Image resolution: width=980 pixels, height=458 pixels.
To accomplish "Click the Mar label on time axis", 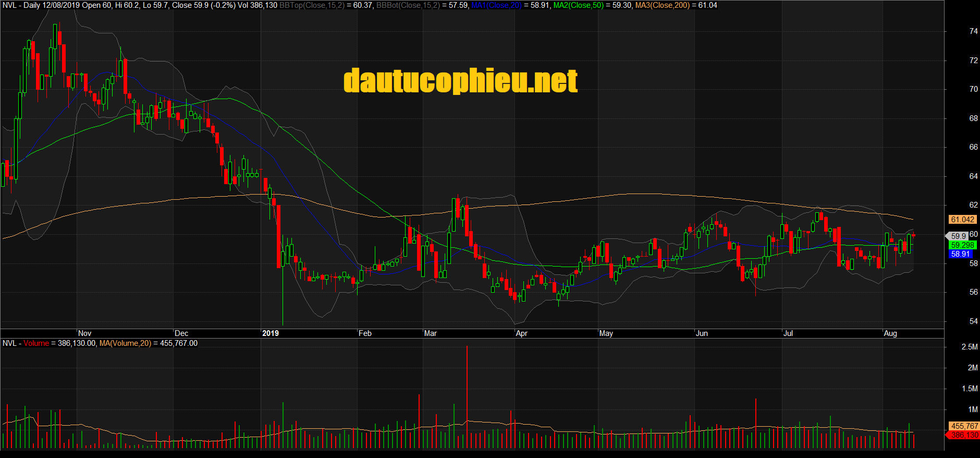I will click(x=430, y=333).
